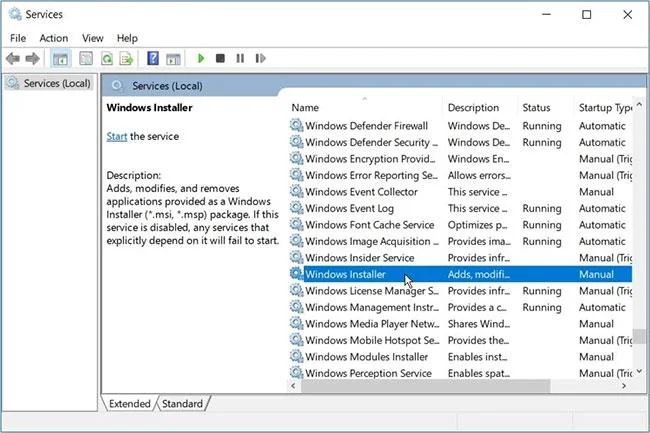The image size is (650, 433).
Task: Select the Windows Encryption Provider service
Action: pyautogui.click(x=461, y=159)
